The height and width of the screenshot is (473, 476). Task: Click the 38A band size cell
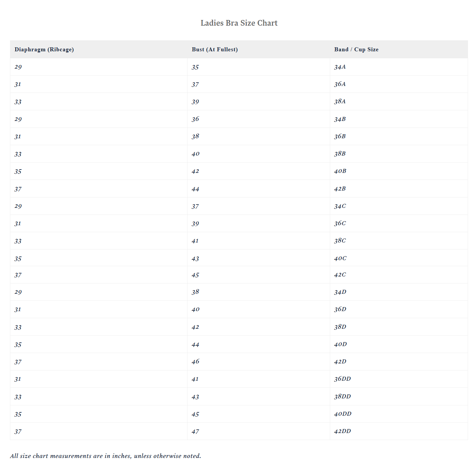(x=399, y=102)
